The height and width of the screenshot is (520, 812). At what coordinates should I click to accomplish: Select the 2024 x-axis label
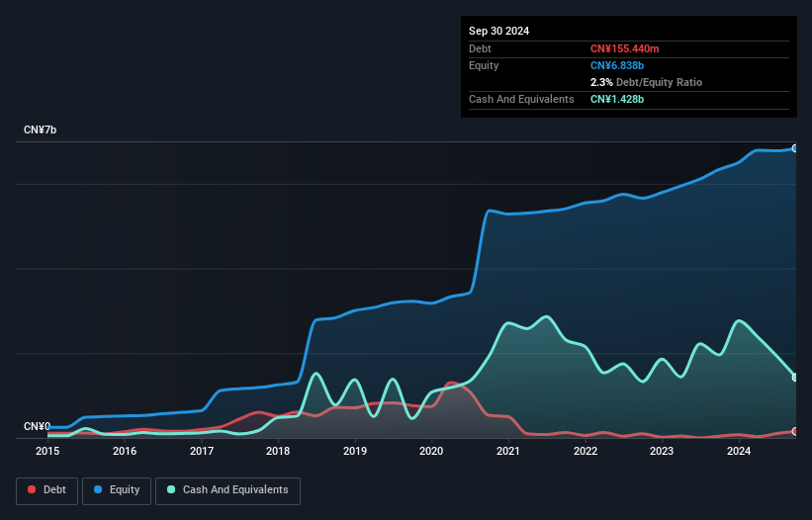[x=739, y=451]
